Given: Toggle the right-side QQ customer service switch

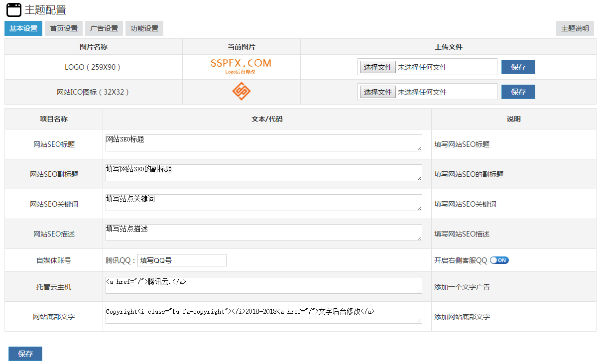Looking at the screenshot, I should click(499, 260).
